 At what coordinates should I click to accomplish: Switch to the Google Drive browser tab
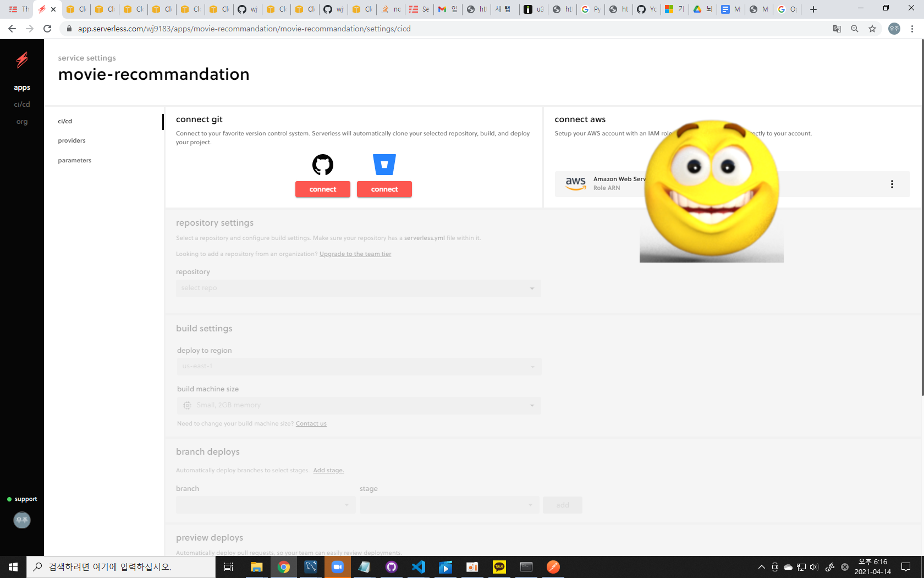pyautogui.click(x=703, y=9)
